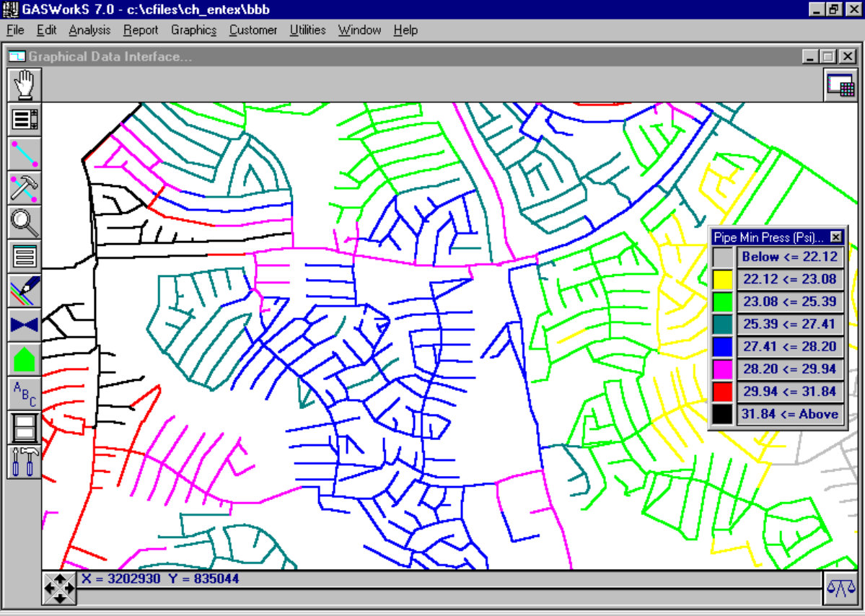The height and width of the screenshot is (616, 865).
Task: Close the Pipe Min Press legend panel
Action: 835,237
